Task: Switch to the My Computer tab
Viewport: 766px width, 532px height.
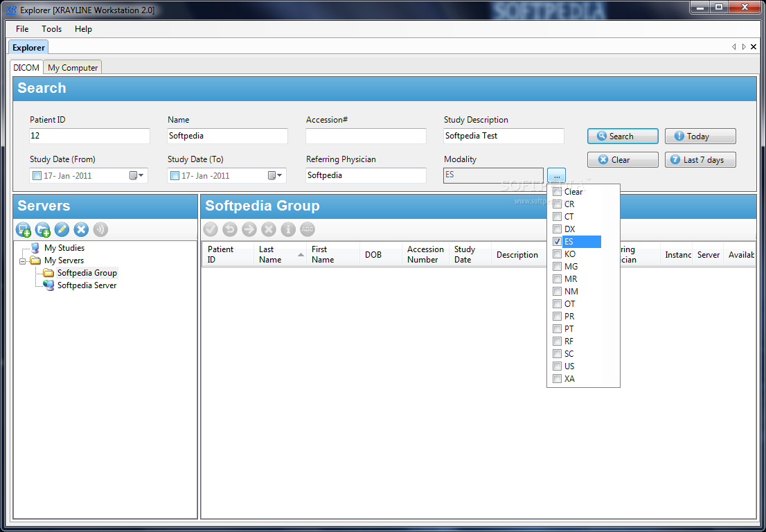Action: 73,67
